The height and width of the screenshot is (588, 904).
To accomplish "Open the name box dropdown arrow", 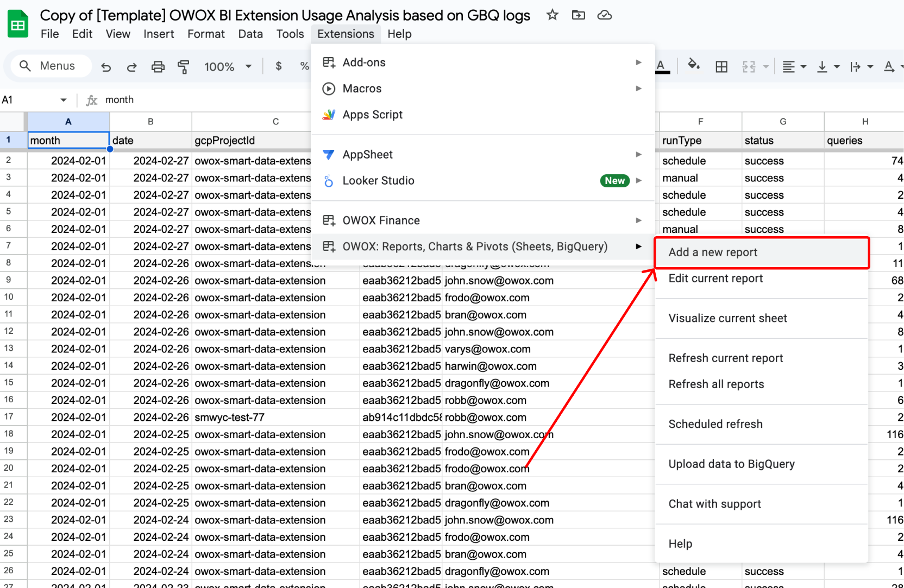I will pos(64,100).
